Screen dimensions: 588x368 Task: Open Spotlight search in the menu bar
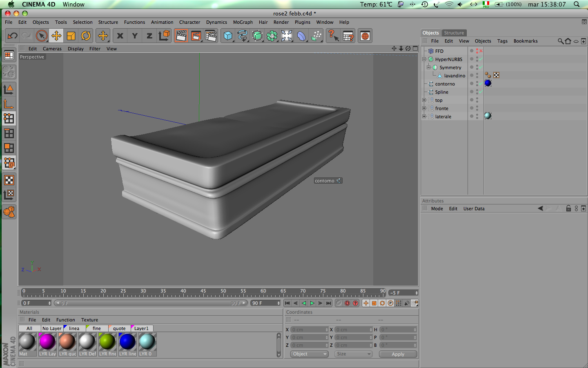pos(577,4)
